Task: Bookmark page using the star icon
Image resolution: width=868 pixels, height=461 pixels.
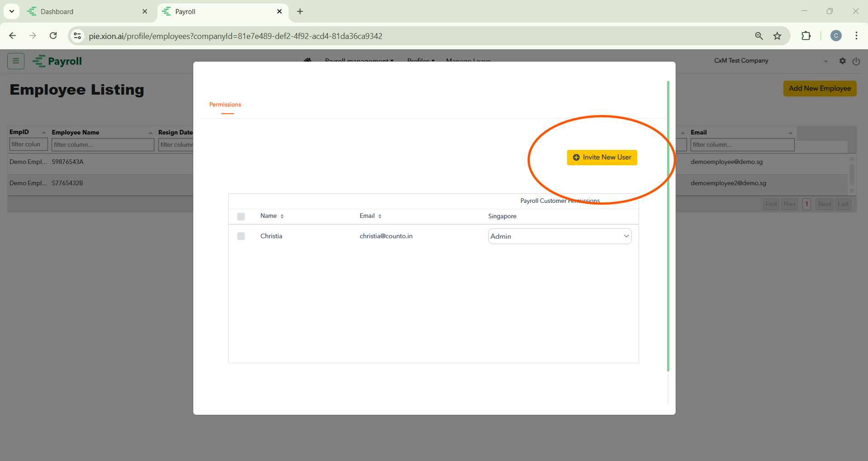Action: (x=777, y=36)
